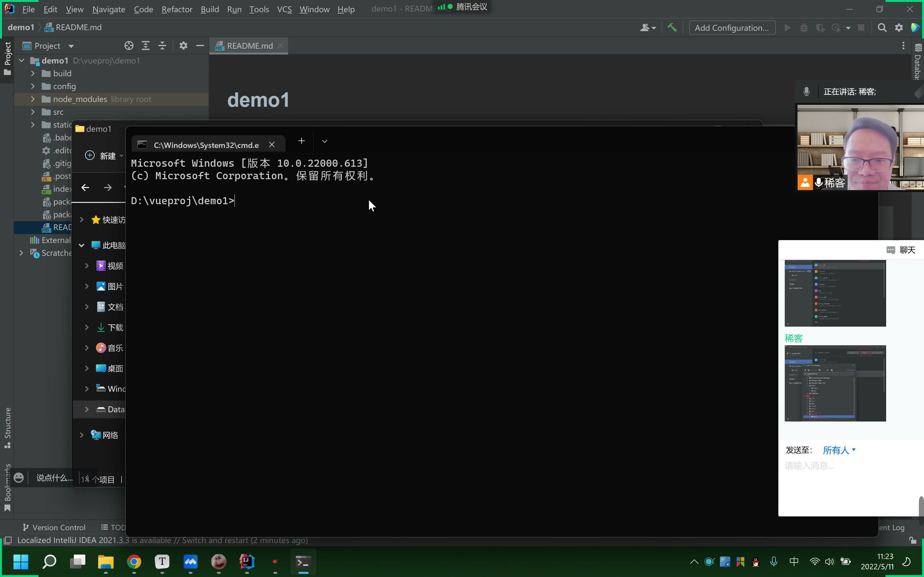Click Expand All in Project panel
Viewport: 924px width, 577px height.
pyautogui.click(x=145, y=46)
